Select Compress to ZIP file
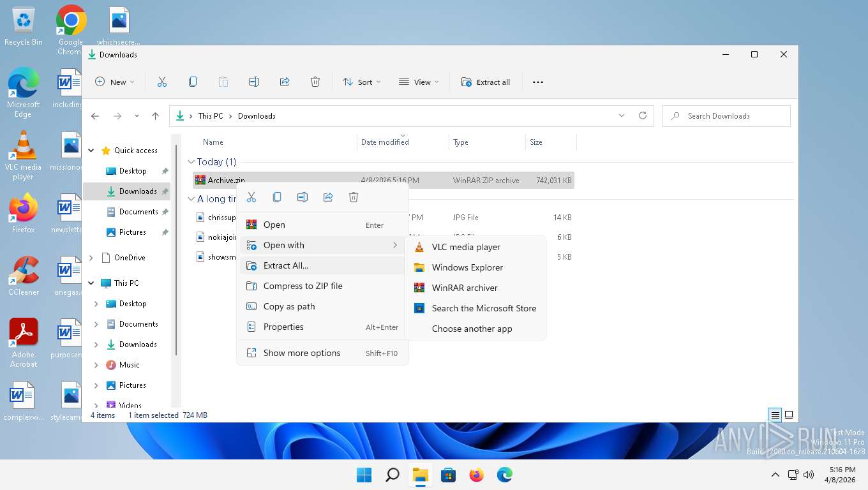This screenshot has width=868, height=490. click(322, 286)
